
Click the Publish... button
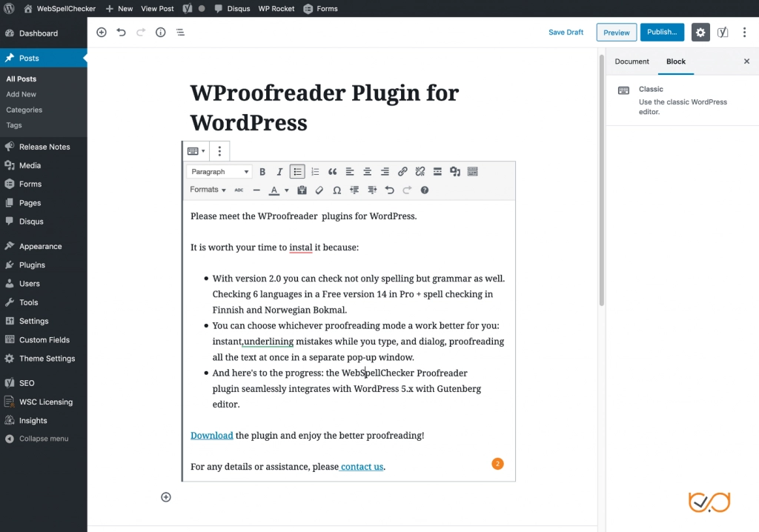click(662, 32)
